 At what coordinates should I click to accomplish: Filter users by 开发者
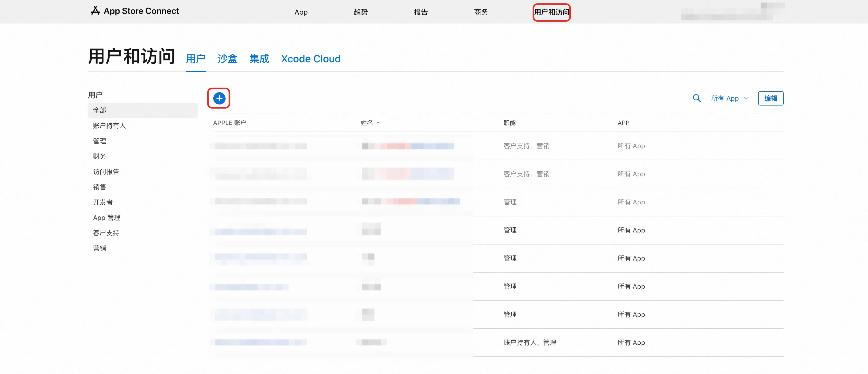point(103,203)
